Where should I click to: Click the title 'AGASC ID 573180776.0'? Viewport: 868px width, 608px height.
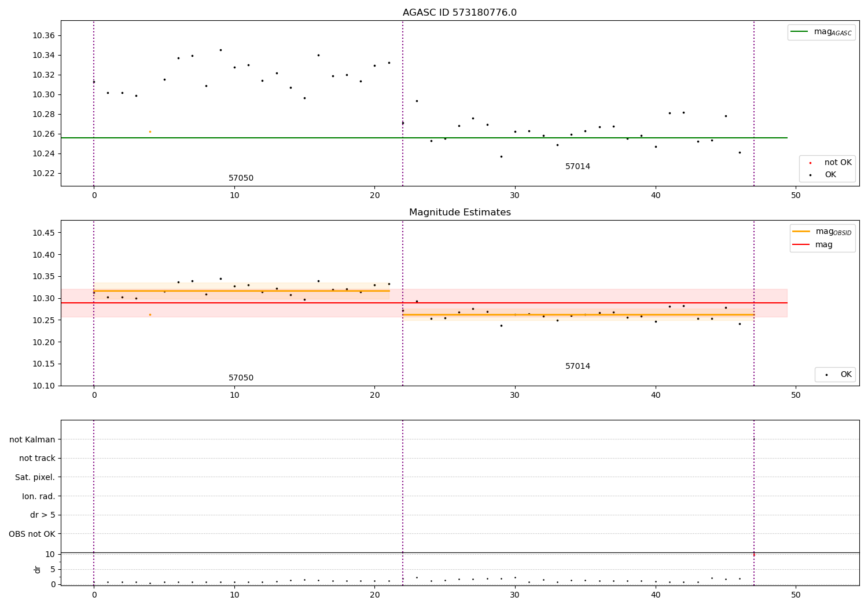tap(459, 13)
